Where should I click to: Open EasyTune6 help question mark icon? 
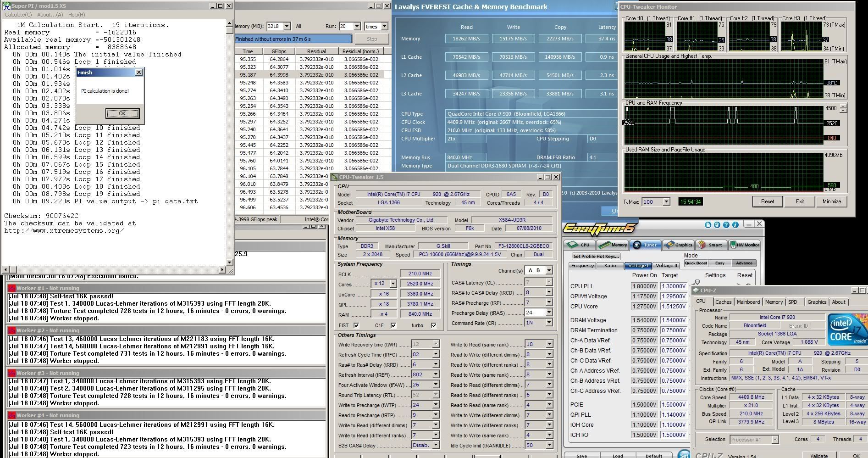(726, 225)
